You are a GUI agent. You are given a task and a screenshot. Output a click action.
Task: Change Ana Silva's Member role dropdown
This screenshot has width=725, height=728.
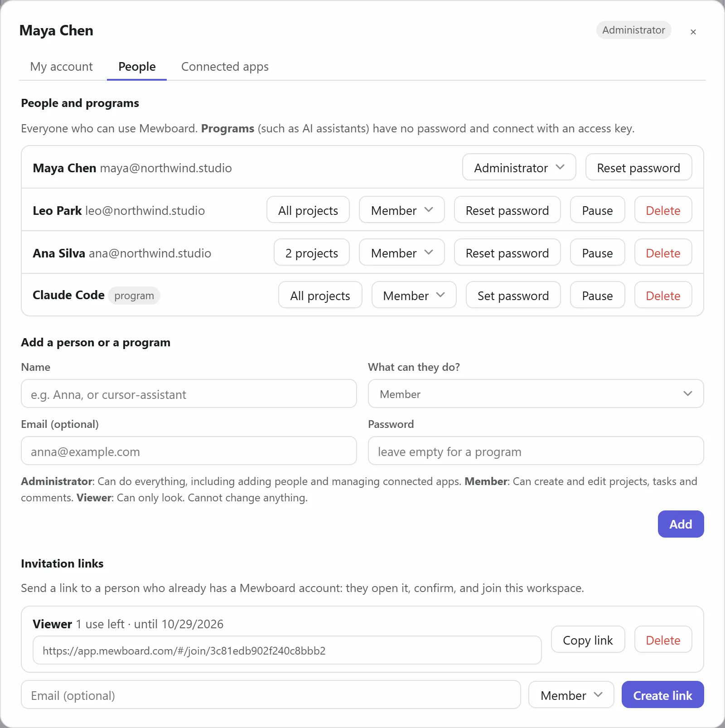[x=401, y=252]
